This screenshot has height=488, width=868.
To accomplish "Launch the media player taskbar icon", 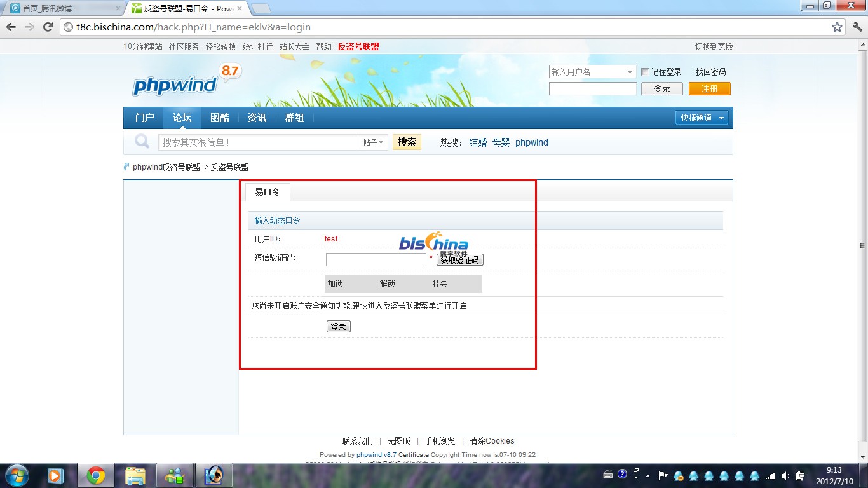I will click(x=55, y=475).
